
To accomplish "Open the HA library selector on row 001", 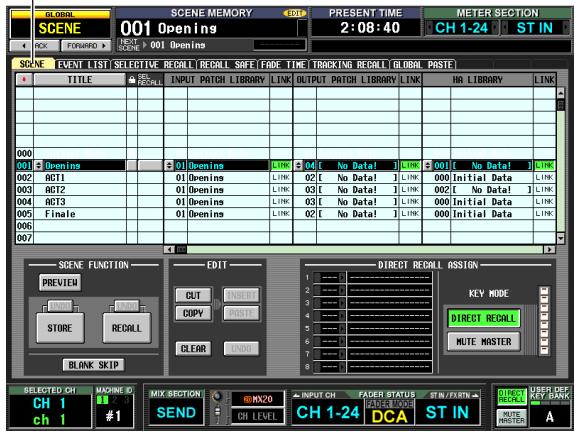I will 428,165.
